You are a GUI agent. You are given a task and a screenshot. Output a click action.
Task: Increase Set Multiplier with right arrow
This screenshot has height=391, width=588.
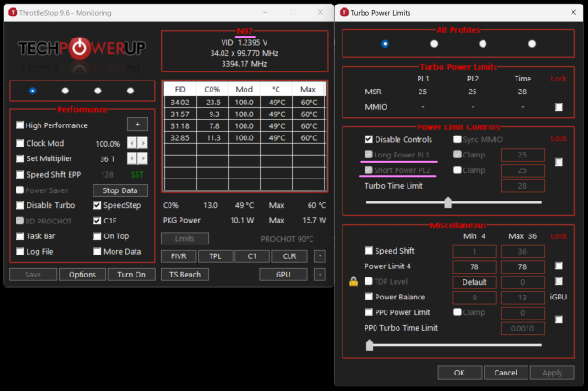click(x=143, y=158)
